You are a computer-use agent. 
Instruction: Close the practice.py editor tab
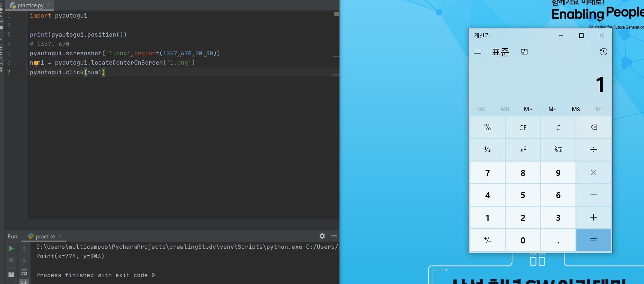tap(49, 5)
